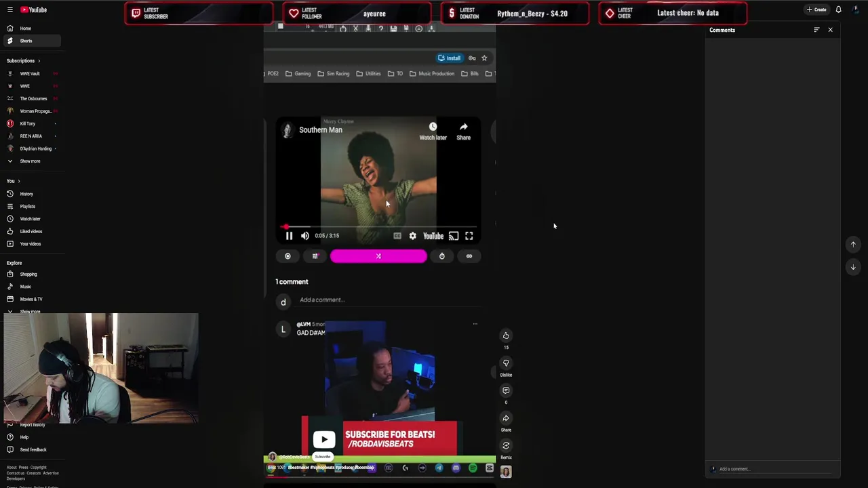Click the record circle button
868x488 pixels.
(x=288, y=256)
